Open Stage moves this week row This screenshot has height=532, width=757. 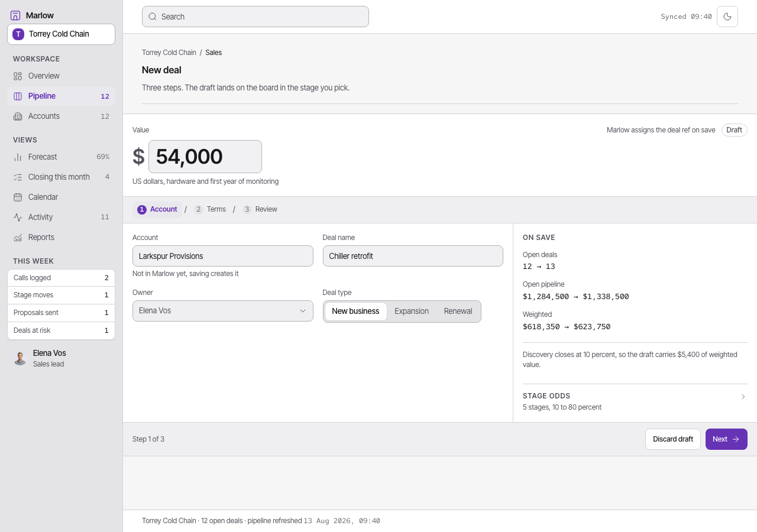click(x=61, y=296)
